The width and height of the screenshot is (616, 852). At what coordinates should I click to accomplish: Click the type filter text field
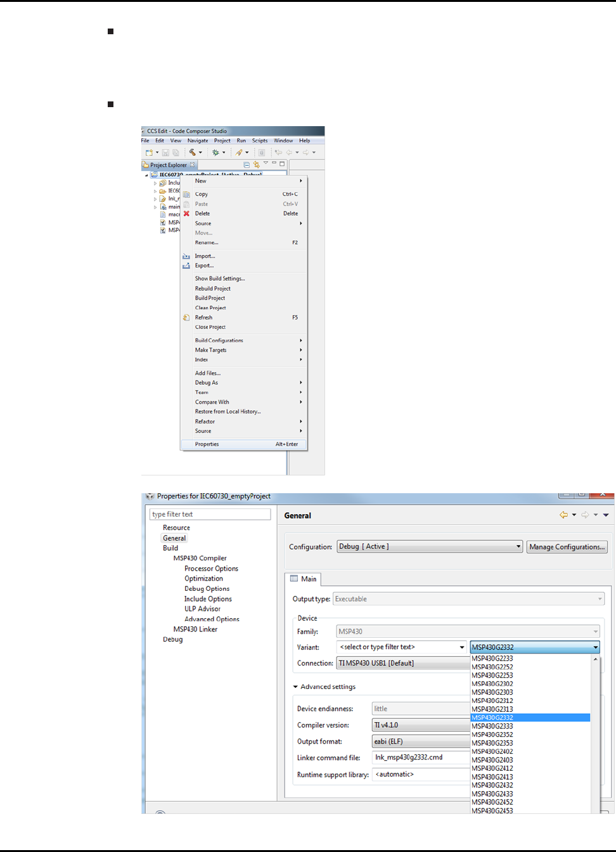pos(210,514)
